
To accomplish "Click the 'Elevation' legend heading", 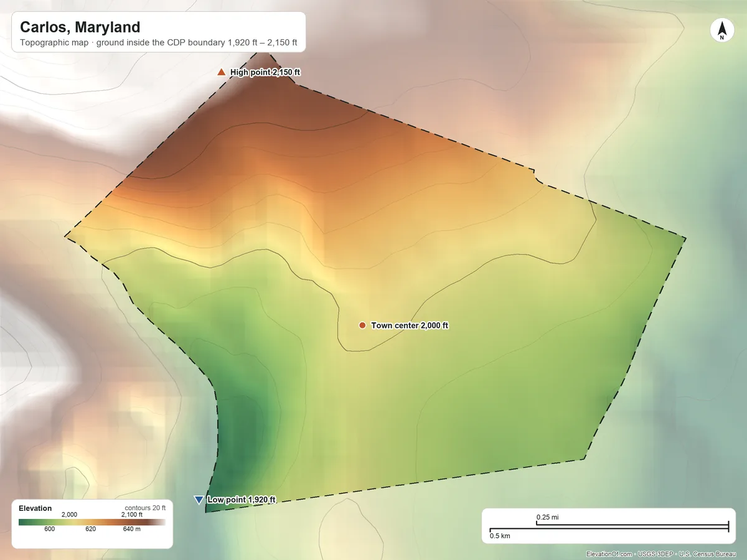I will point(35,508).
